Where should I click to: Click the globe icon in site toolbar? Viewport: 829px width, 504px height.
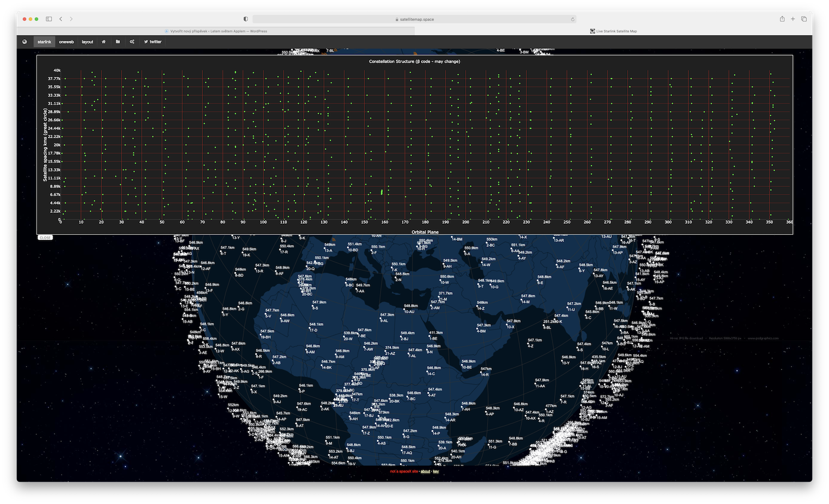(x=25, y=41)
